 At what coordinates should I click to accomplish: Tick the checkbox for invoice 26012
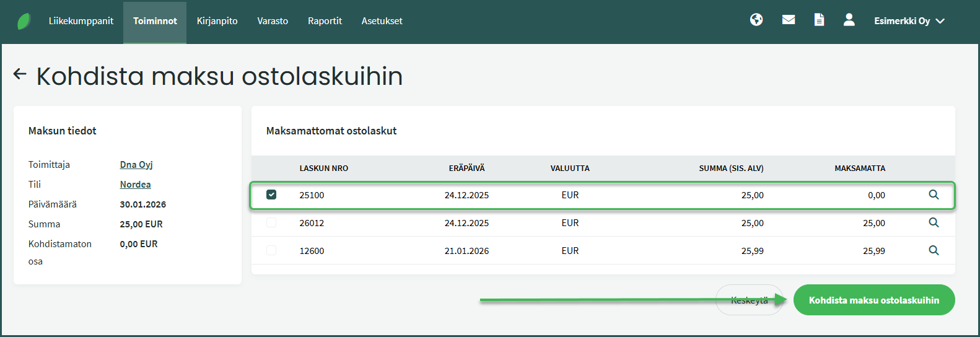coord(271,222)
